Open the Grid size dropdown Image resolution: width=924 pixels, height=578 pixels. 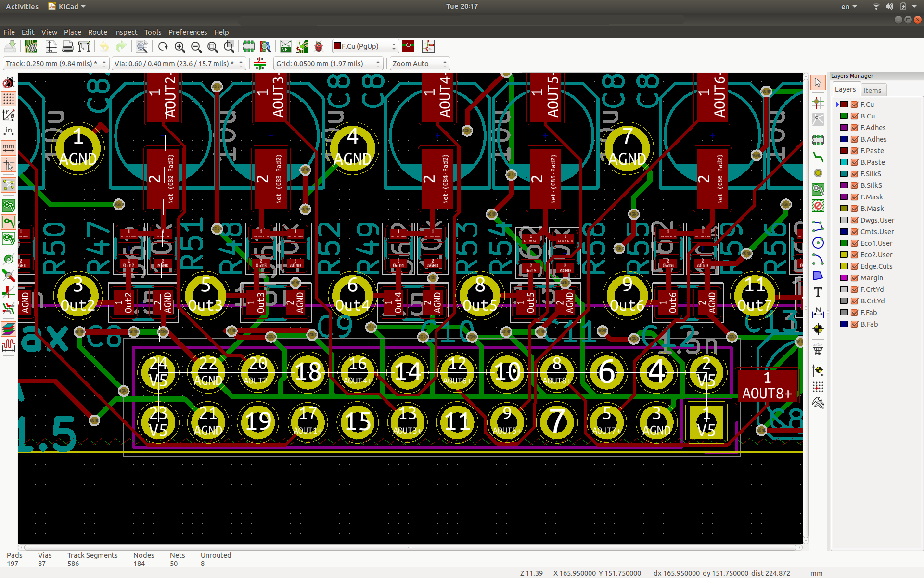coord(328,64)
